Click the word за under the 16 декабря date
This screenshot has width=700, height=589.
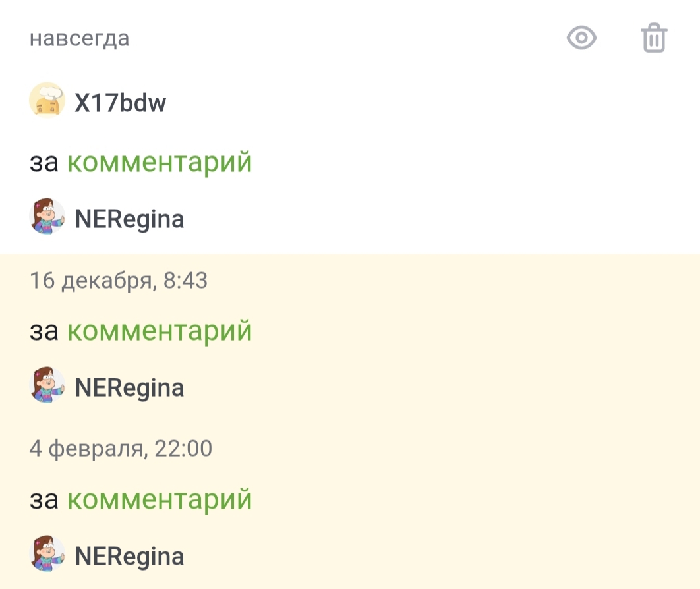(44, 331)
